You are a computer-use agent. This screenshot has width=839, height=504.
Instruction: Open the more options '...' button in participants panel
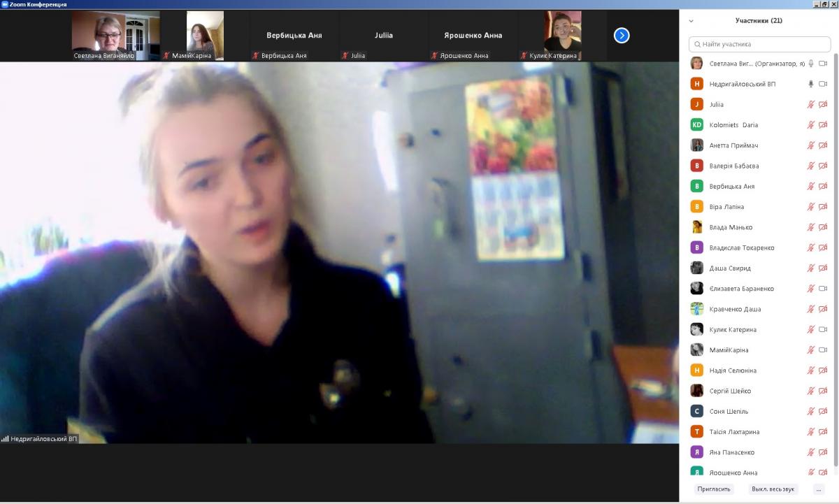(819, 489)
